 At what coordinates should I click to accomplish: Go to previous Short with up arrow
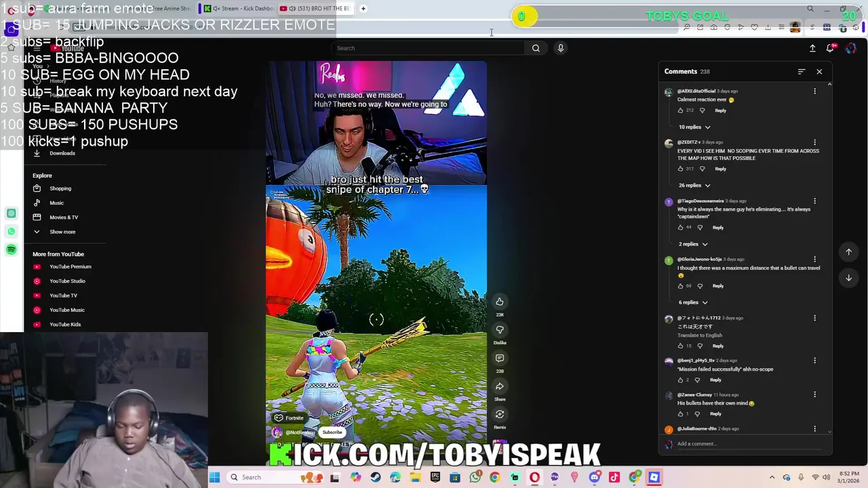point(848,252)
